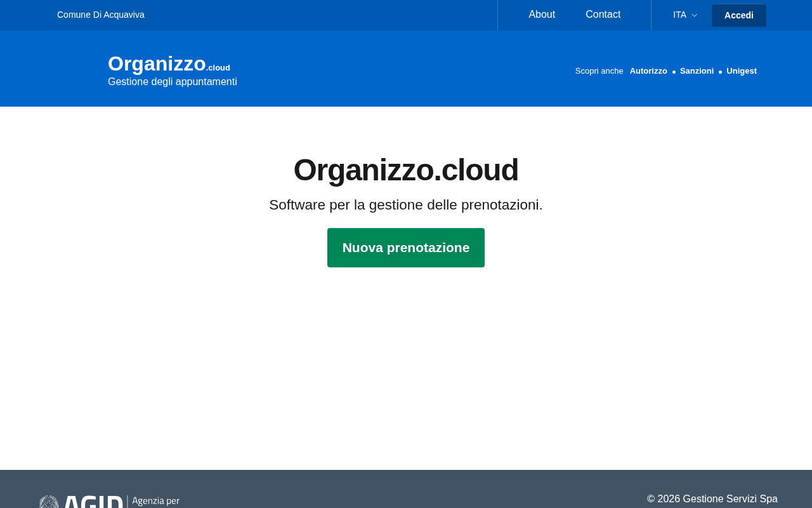
Task: Open the ITA language dropdown
Action: coord(685,15)
